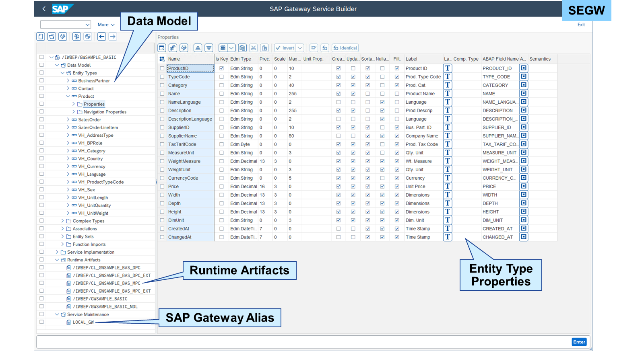Open the layout grid dropdown arrow

(x=232, y=48)
